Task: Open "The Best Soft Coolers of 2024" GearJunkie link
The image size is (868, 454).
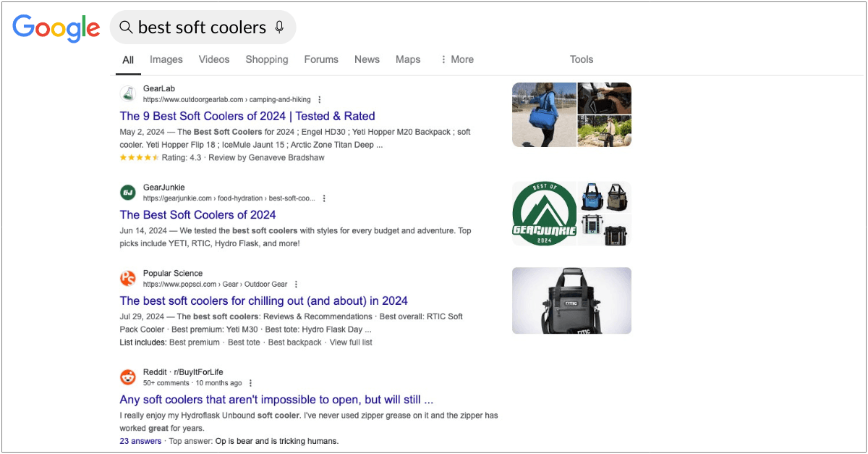Action: pyautogui.click(x=197, y=215)
